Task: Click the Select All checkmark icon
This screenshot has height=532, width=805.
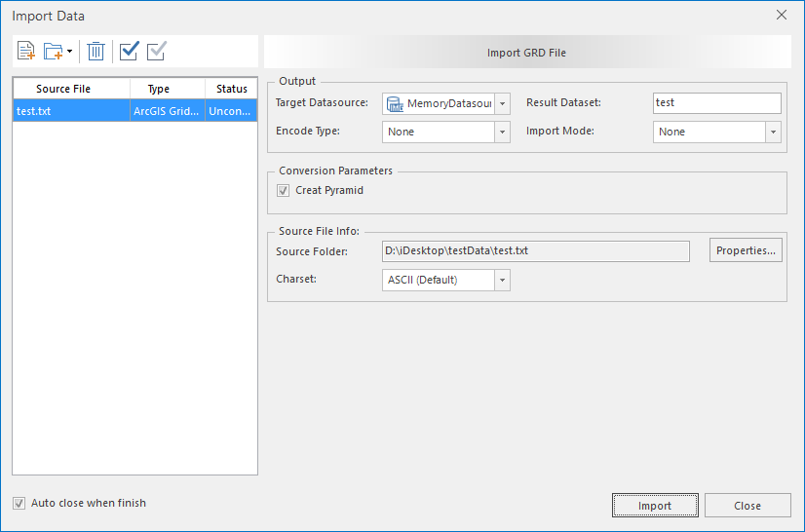Action: pos(129,52)
